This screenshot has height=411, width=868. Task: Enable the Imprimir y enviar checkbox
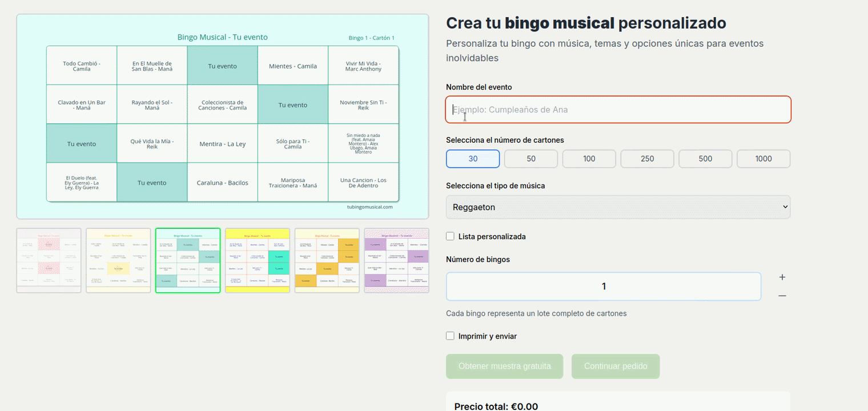point(450,336)
